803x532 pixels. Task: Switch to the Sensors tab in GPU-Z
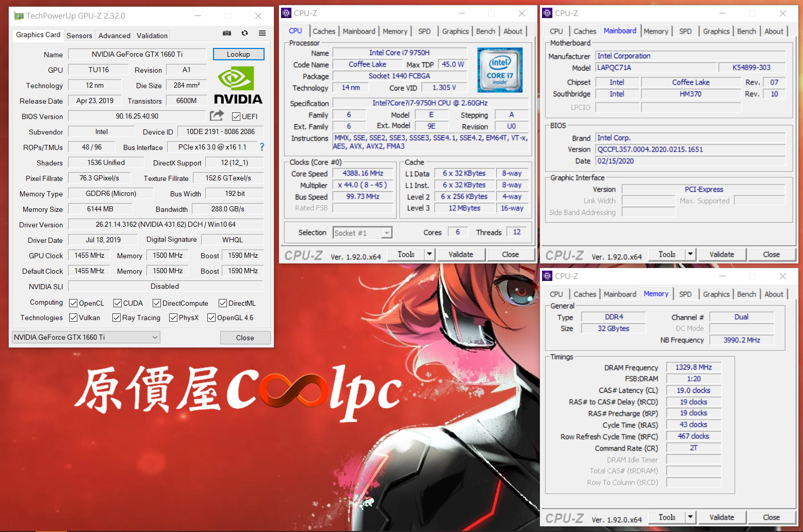click(x=79, y=36)
